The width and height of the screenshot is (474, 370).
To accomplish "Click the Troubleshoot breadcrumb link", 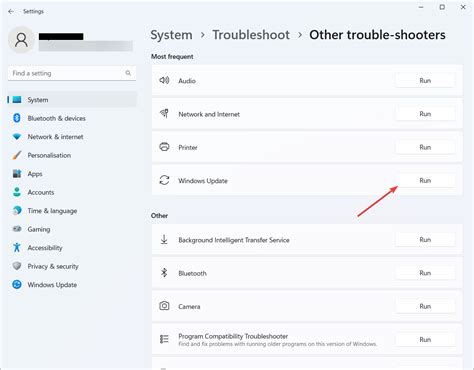I will click(x=251, y=35).
